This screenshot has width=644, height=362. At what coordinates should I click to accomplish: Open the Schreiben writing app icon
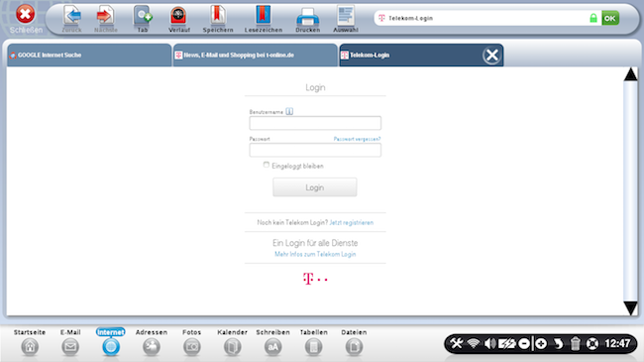click(x=272, y=347)
